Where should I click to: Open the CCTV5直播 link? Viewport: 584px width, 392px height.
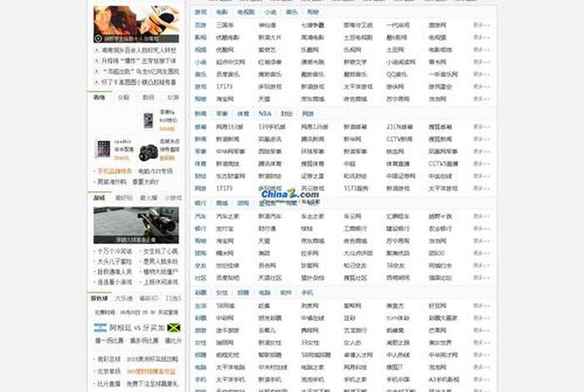pyautogui.click(x=443, y=163)
